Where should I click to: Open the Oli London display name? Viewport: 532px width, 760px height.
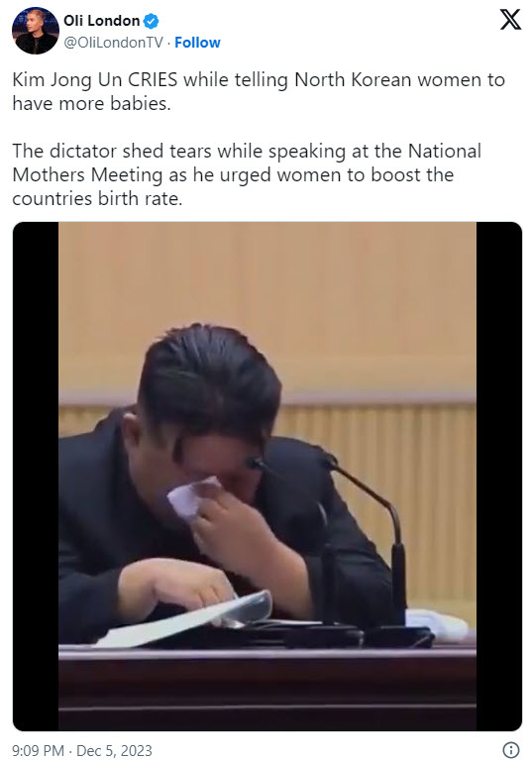tap(101, 21)
